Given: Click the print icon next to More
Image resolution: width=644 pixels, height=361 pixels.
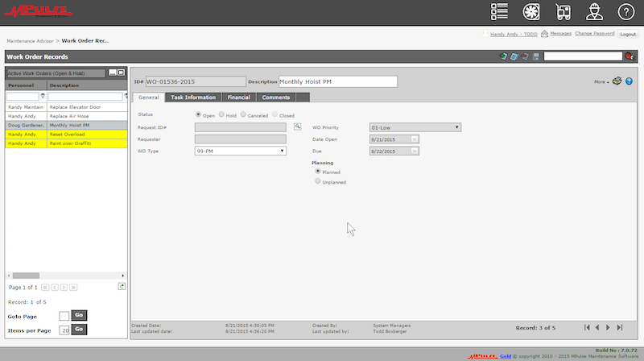Looking at the screenshot, I should click(617, 81).
